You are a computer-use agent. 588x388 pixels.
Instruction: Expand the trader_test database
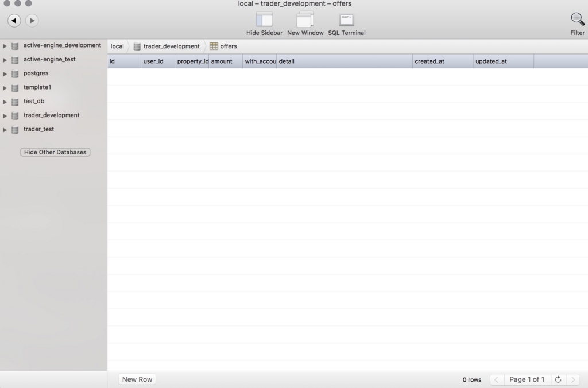pyautogui.click(x=5, y=129)
